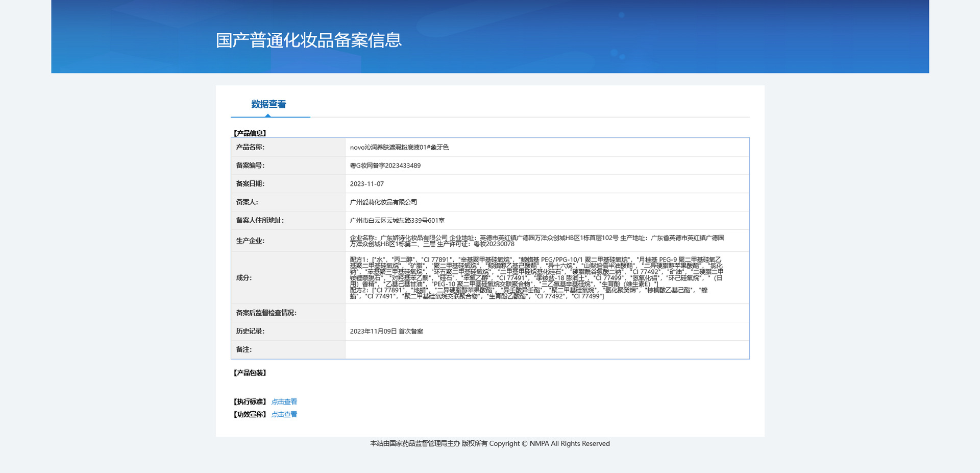980x473 pixels.
Task: Click the 备案后监督检查情况 label cell
Action: coord(288,313)
